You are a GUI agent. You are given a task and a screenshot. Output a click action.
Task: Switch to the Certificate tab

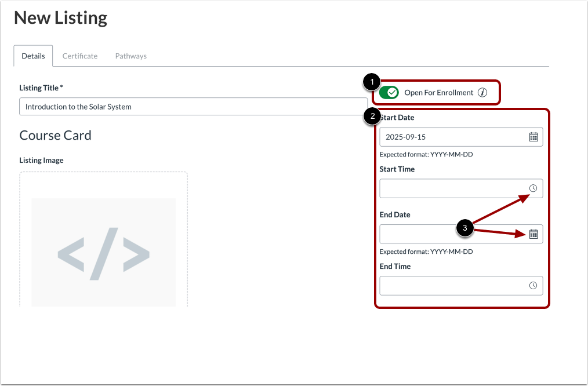click(x=80, y=56)
